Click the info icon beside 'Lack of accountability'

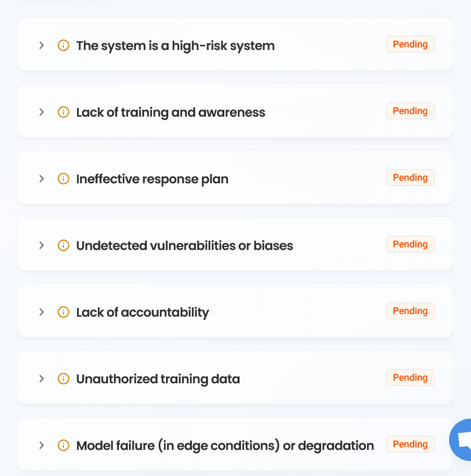tap(63, 312)
